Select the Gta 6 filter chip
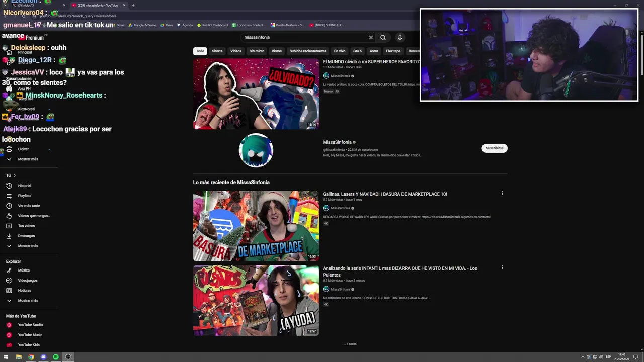Image resolution: width=644 pixels, height=362 pixels. [x=357, y=51]
